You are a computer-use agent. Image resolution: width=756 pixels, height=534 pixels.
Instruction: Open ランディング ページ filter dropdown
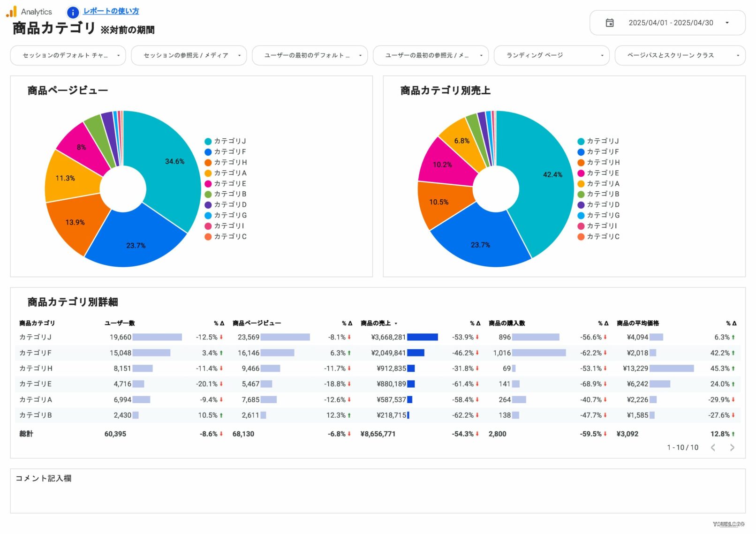552,55
